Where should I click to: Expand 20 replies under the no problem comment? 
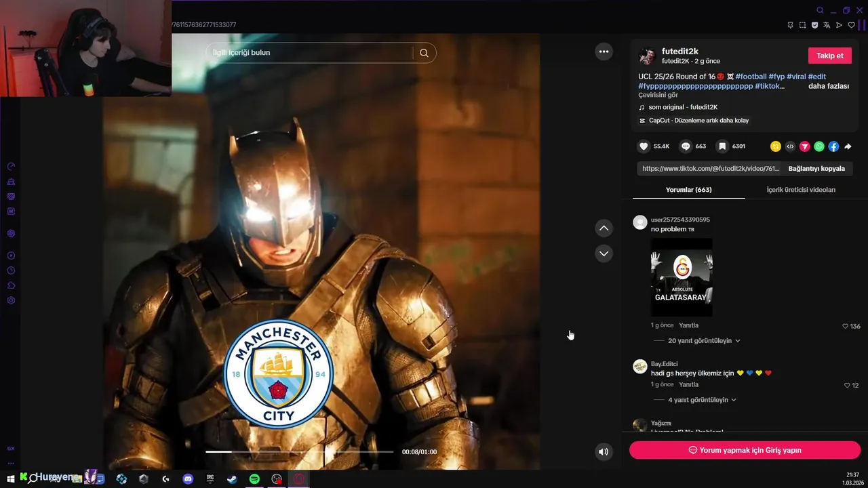[x=704, y=341]
